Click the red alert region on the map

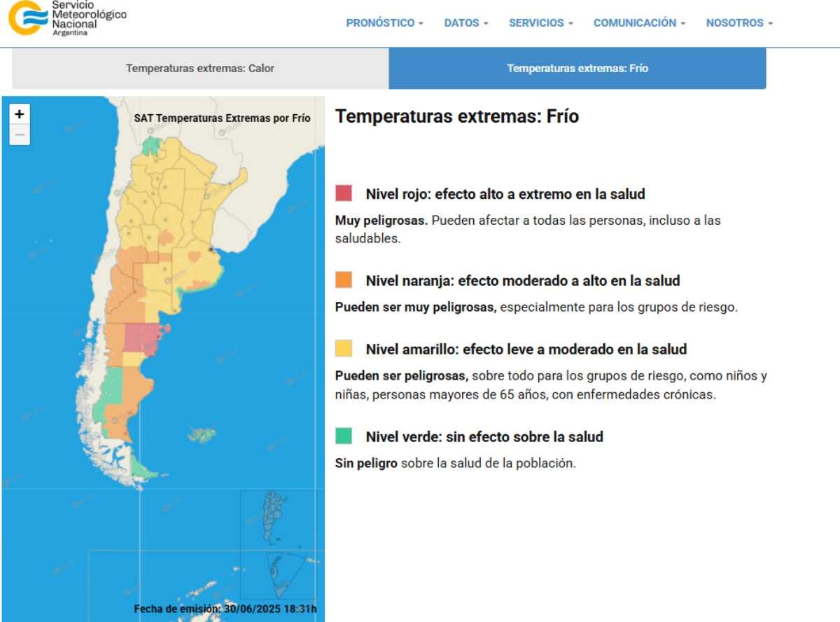point(142,338)
